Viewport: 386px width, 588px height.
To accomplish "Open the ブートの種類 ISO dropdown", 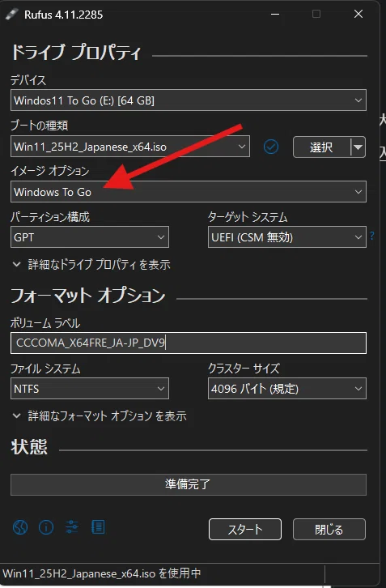I will point(130,147).
